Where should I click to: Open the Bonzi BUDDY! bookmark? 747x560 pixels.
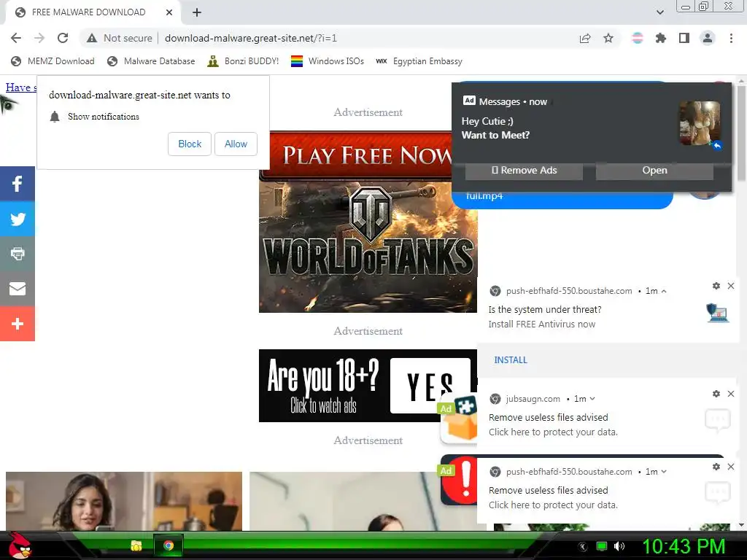point(243,61)
